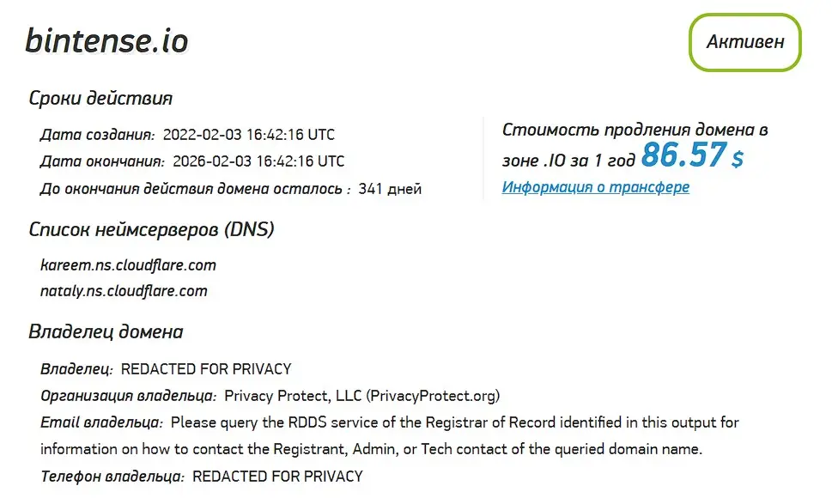Click the expiry date 2026-02-03 value

(x=258, y=161)
